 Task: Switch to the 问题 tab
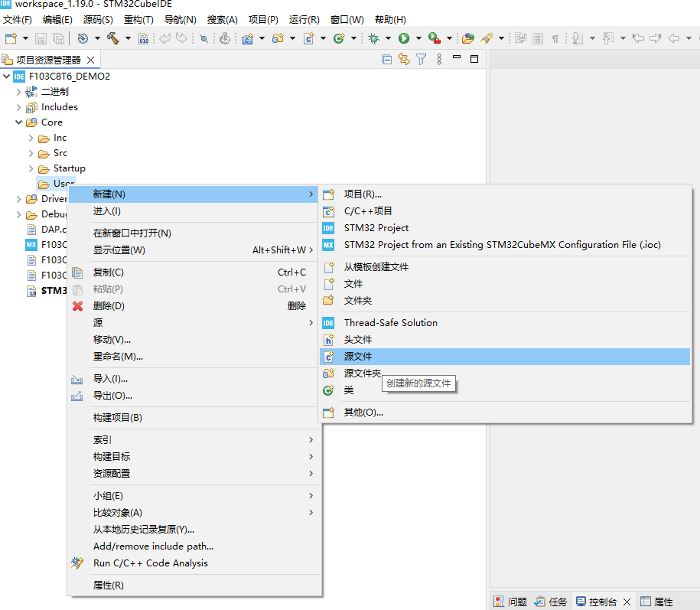coord(510,602)
